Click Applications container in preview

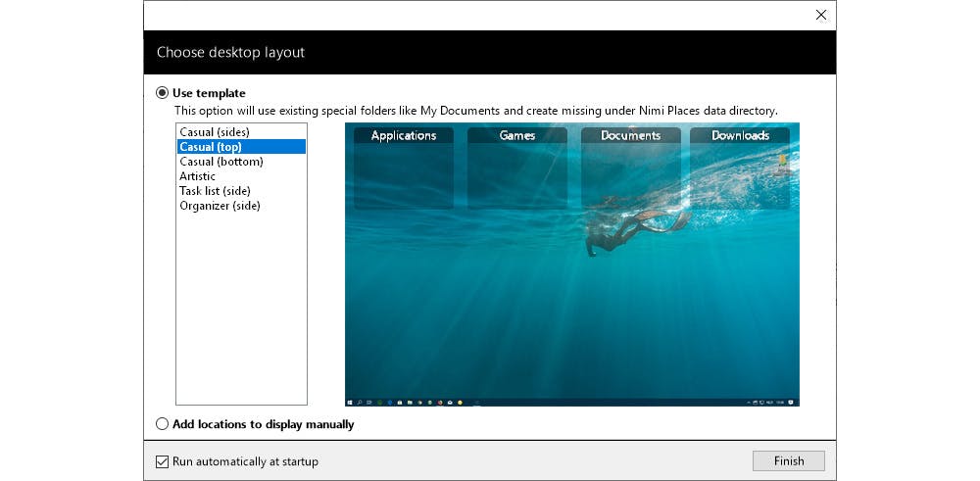pos(404,168)
